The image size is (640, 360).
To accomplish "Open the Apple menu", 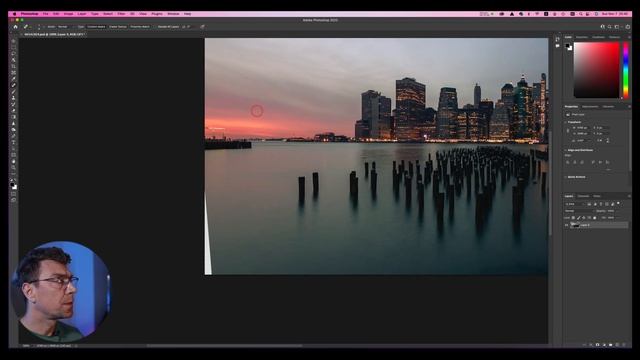I will pos(14,14).
